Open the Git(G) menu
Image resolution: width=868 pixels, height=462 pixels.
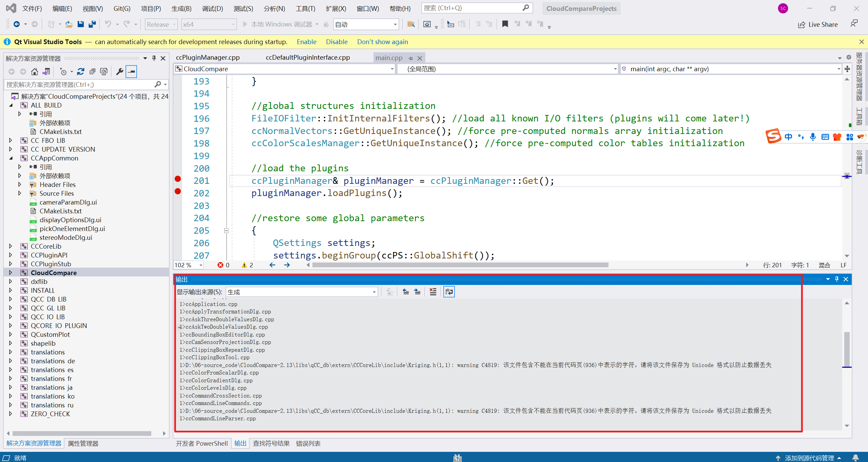[x=122, y=8]
